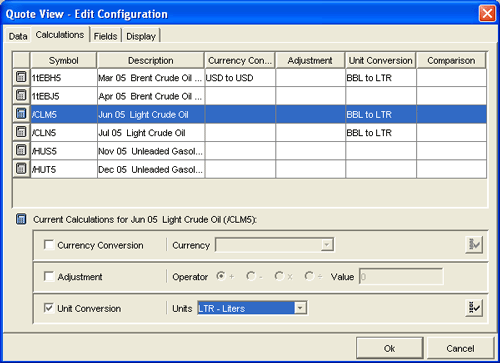
Task: Select the divide operator radio button
Action: pyautogui.click(x=309, y=276)
